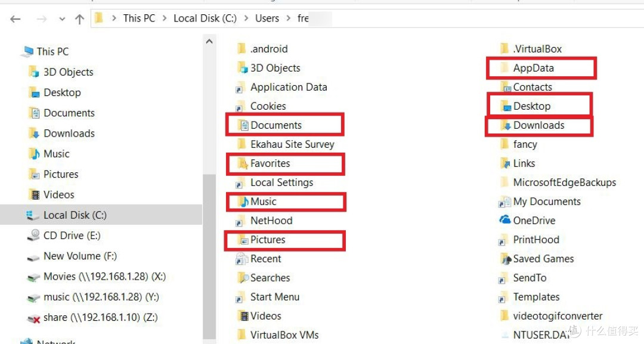Open New Volume (F:) drive
This screenshot has height=344, width=644.
72,256
